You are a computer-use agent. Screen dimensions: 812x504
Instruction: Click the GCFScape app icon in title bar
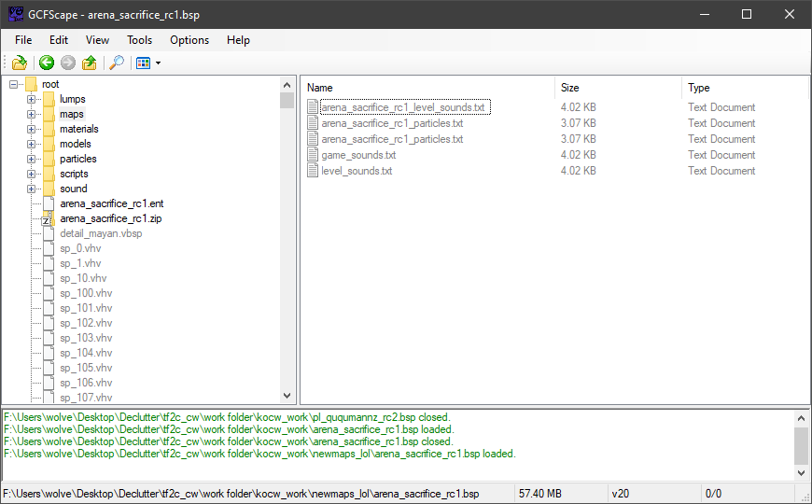16,14
